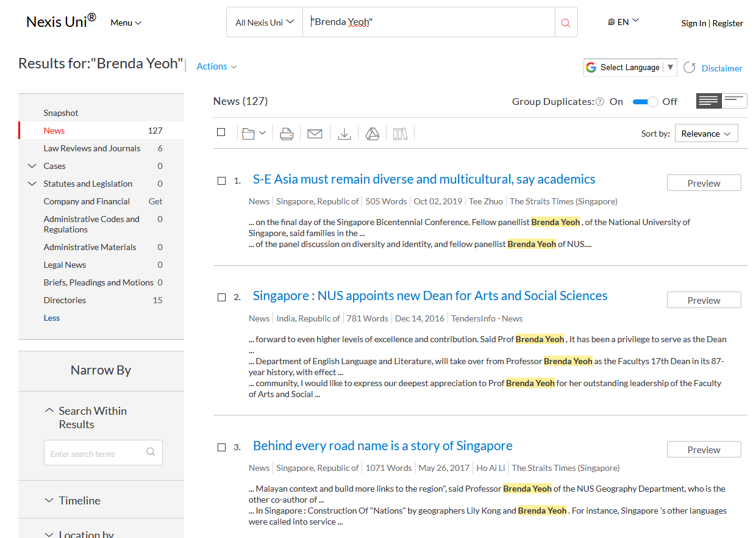Click Sign In link
This screenshot has height=538, width=756.
coord(693,23)
